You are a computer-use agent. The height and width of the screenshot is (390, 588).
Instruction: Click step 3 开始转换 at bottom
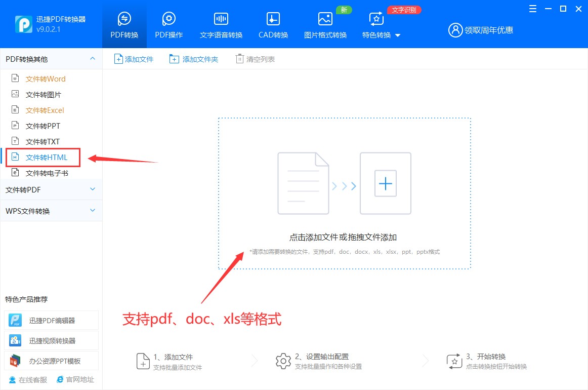click(486, 362)
